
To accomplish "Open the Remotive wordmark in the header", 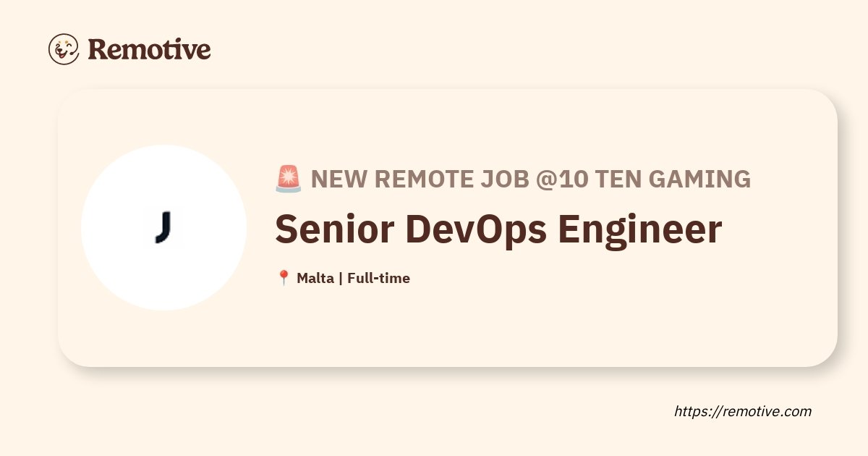I will [x=149, y=49].
